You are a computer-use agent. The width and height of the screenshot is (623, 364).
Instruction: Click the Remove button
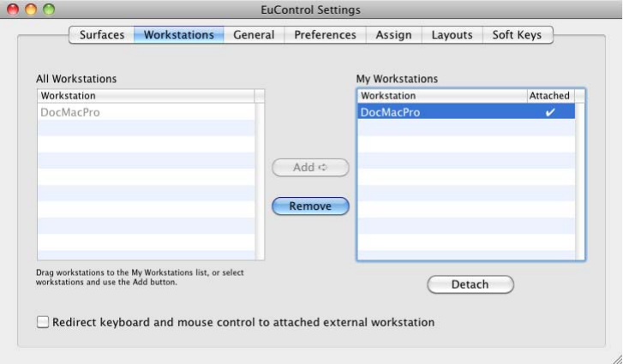[x=310, y=206]
